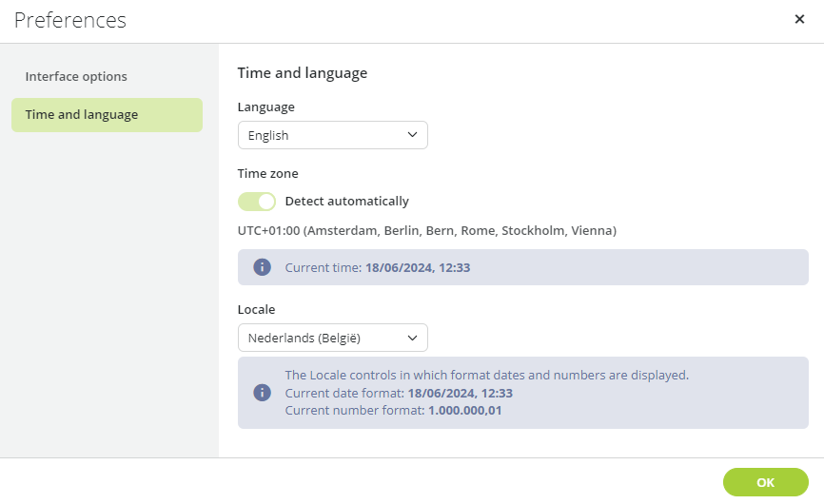Click the Current number format value 1.000.000,01

point(465,411)
